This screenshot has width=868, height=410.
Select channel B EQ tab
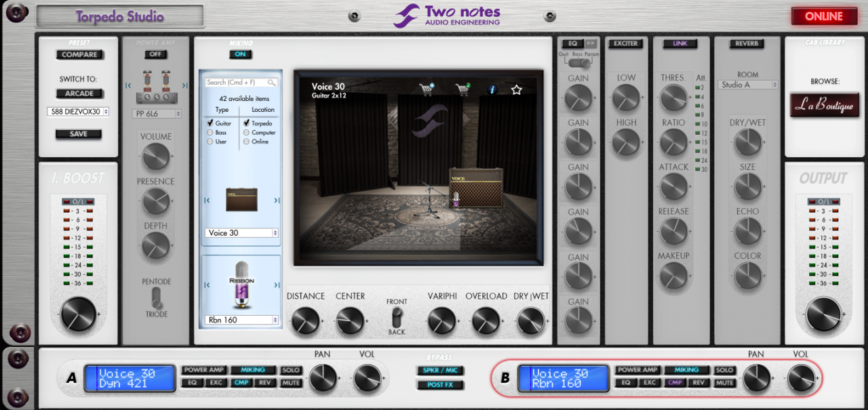click(625, 383)
